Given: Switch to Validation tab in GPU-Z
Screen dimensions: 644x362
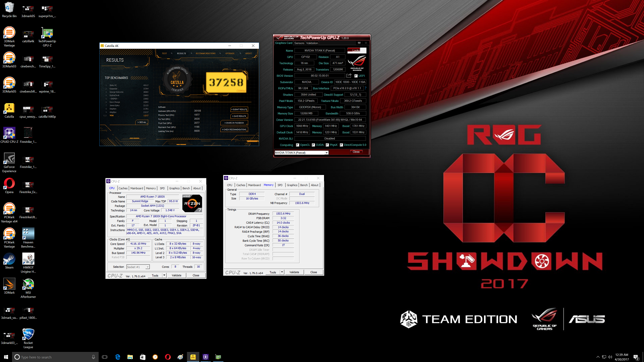Looking at the screenshot, I should pyautogui.click(x=312, y=43).
